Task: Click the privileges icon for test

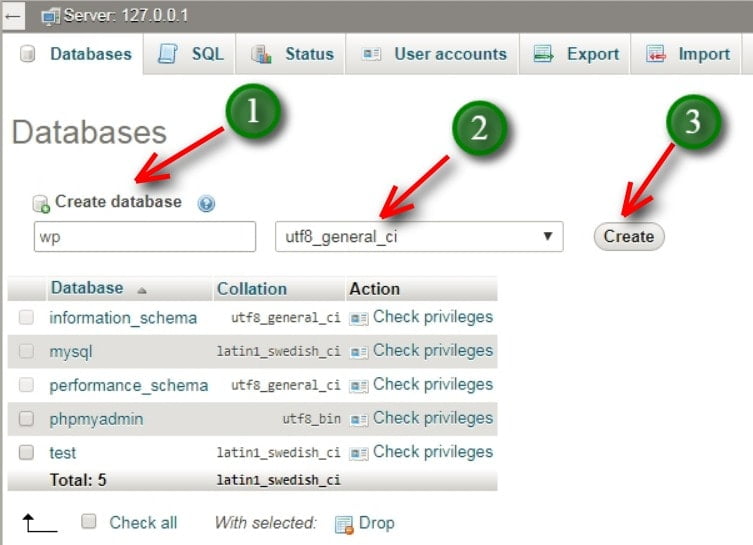Action: click(x=359, y=453)
